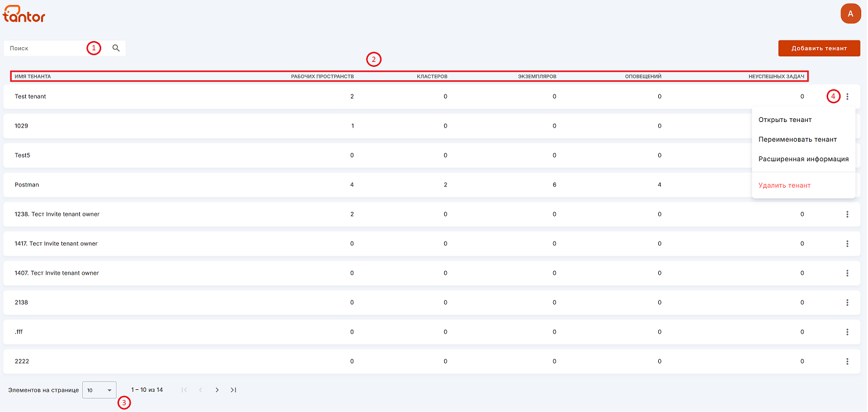
Task: Open the user avatar menu
Action: pos(850,13)
